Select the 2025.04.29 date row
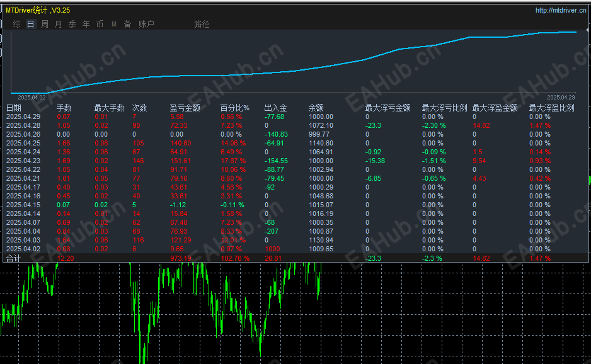 click(23, 117)
